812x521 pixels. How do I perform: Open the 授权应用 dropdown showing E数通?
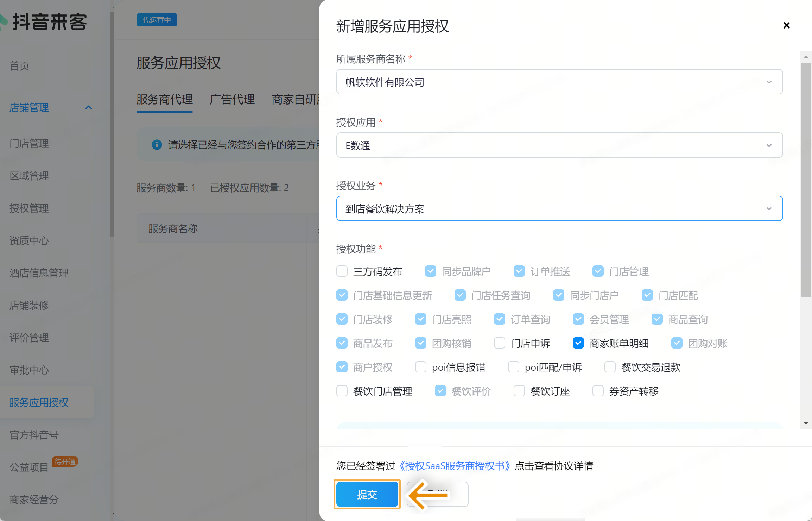(x=769, y=145)
